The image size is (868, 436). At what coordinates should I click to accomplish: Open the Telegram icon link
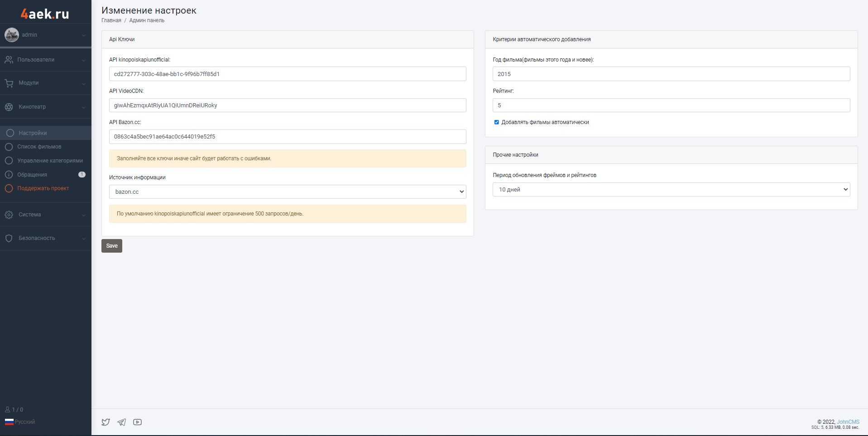tap(121, 422)
